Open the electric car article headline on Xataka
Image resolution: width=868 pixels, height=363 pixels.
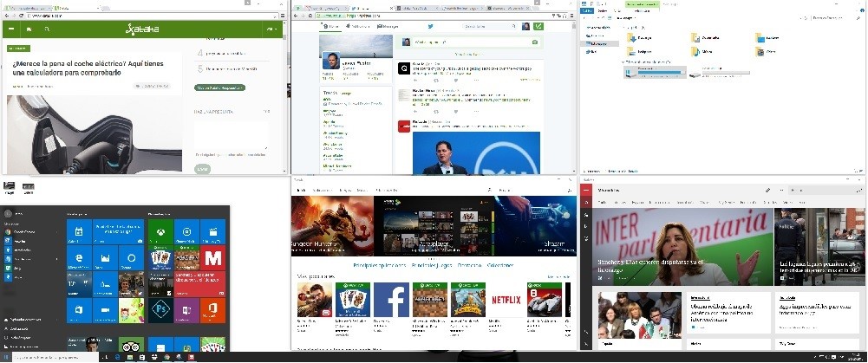(x=88, y=68)
